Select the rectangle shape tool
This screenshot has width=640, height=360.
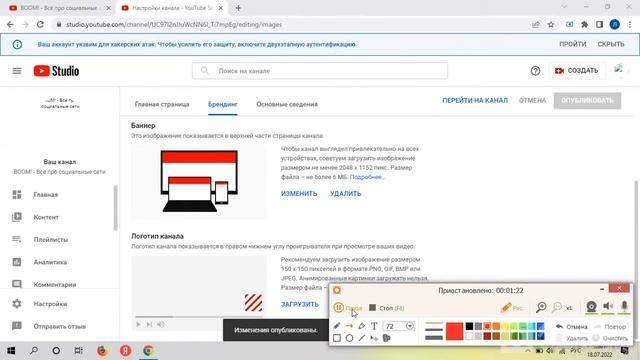click(337, 338)
